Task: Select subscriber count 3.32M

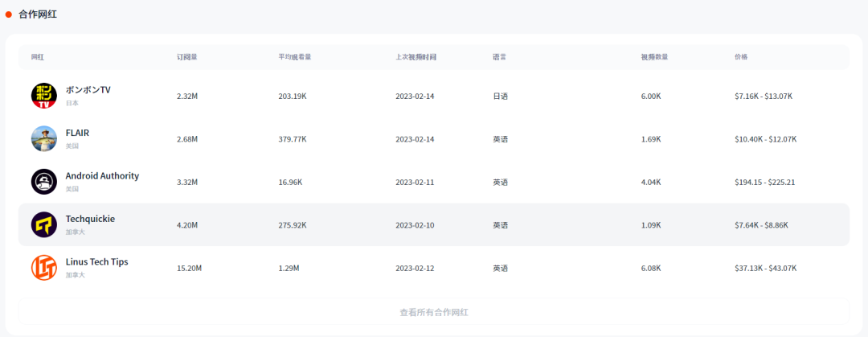Action: [x=187, y=183]
